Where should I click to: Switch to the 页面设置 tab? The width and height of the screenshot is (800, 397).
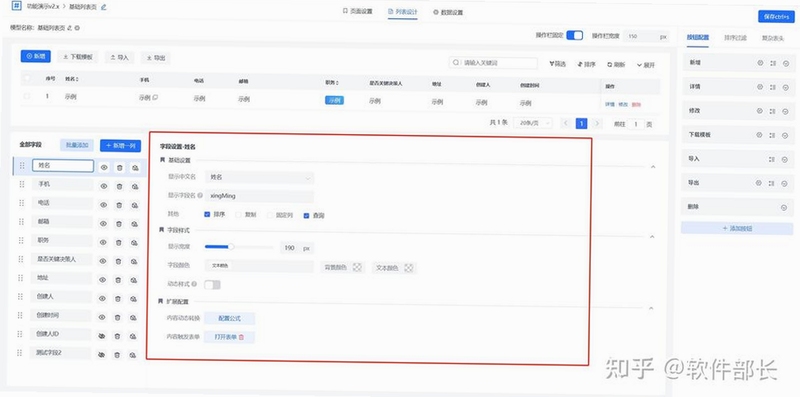358,11
